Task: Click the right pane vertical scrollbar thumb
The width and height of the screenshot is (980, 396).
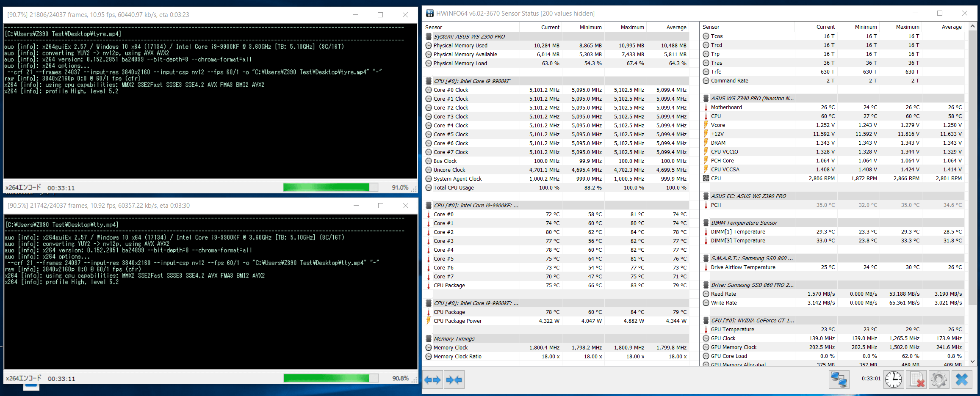Action: point(972,167)
